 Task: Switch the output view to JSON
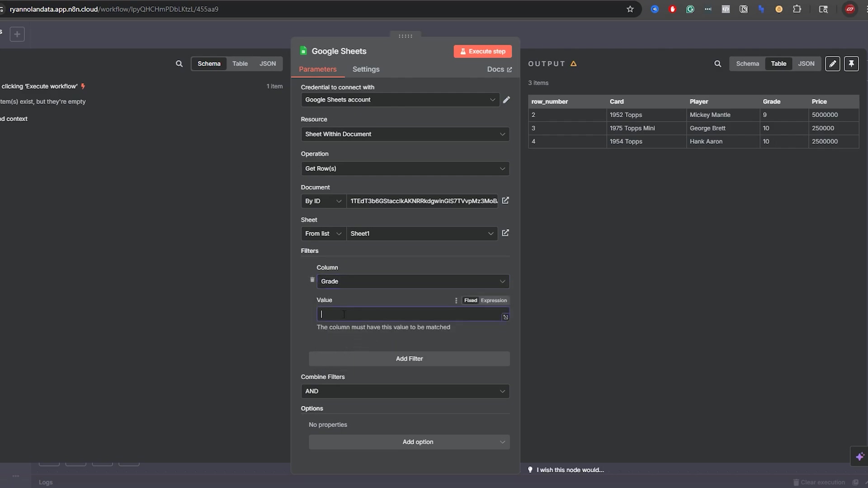pyautogui.click(x=806, y=64)
